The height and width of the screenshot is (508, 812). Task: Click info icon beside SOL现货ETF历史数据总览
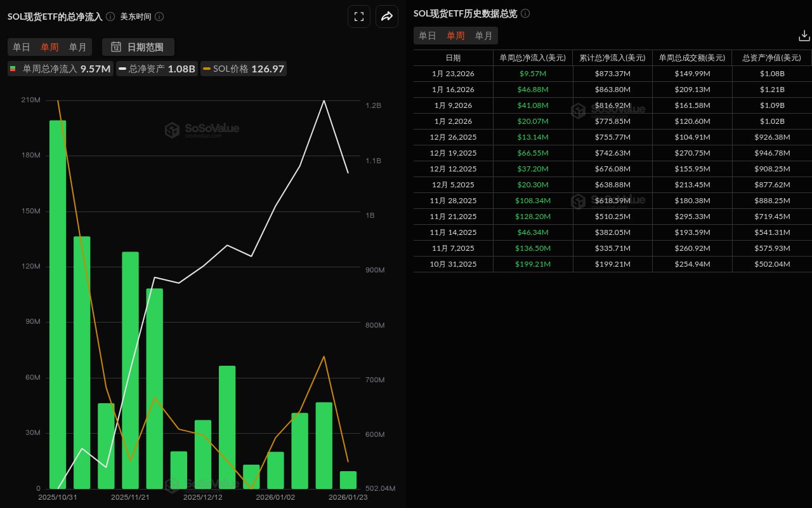(525, 13)
